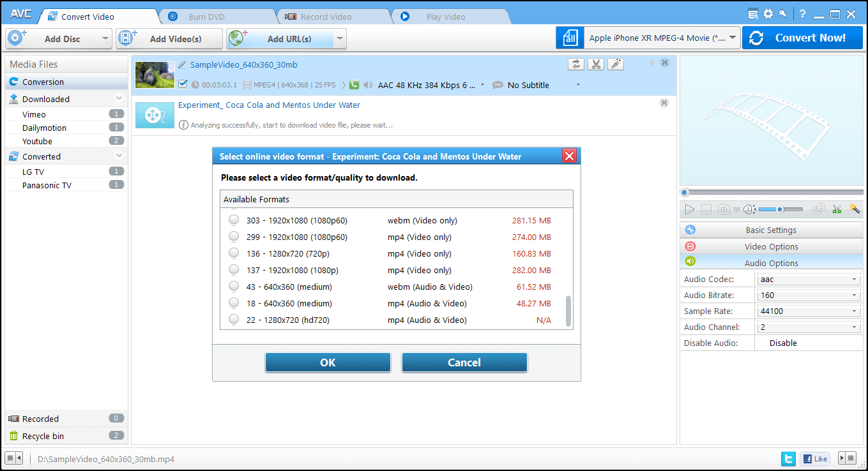This screenshot has width=868, height=471.
Task: Click the Facebook Like button
Action: point(814,458)
